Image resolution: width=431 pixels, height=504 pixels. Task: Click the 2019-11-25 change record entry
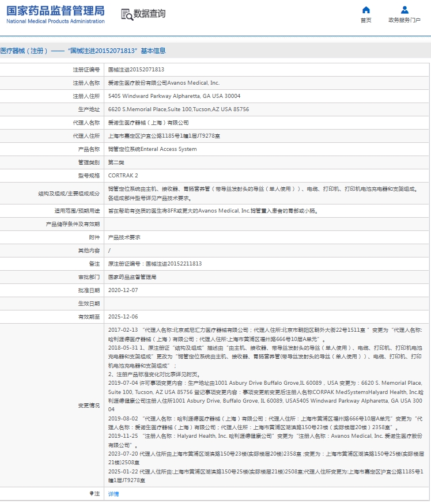pyautogui.click(x=266, y=441)
